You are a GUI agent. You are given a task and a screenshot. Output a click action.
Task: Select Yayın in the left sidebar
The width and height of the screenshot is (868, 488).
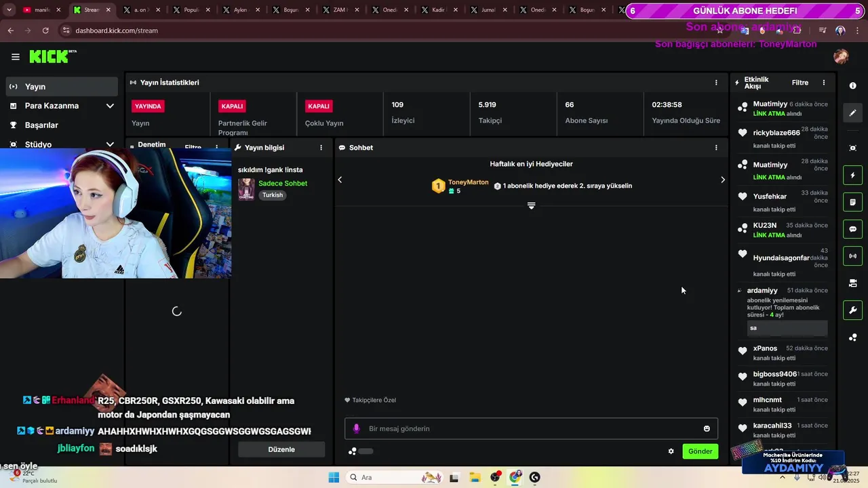[62, 87]
